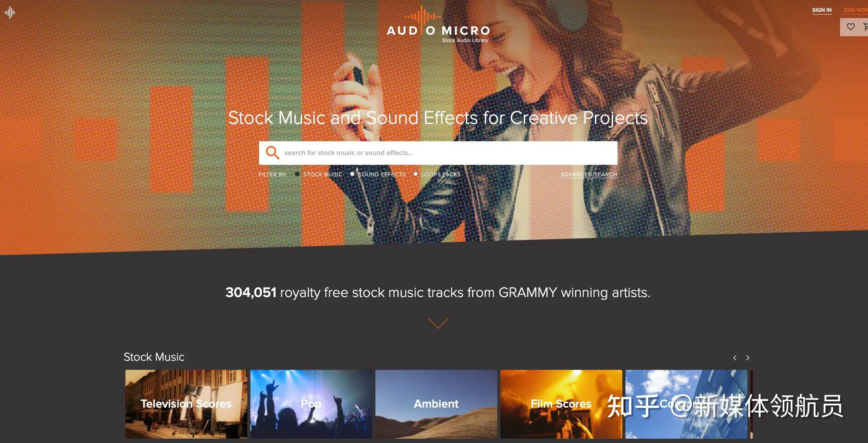This screenshot has width=868, height=443.
Task: Open the Ambient category thumbnail
Action: pos(436,404)
